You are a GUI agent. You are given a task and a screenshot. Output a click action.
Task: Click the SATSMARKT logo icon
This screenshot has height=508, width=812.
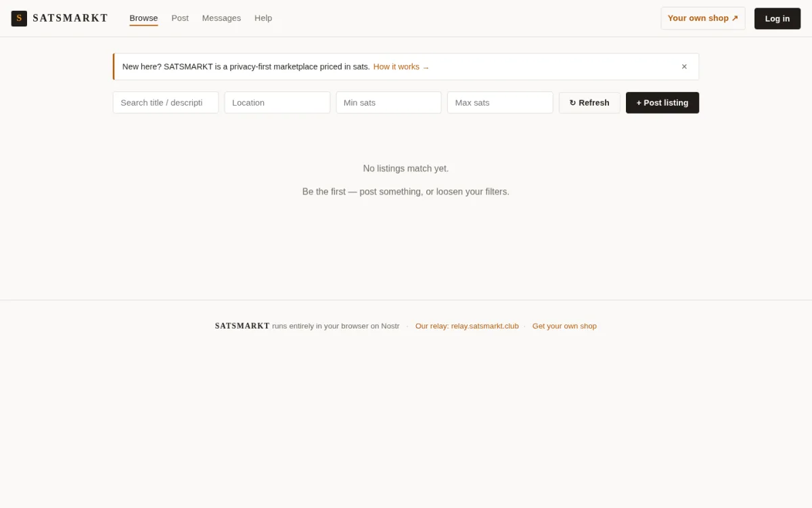pos(19,18)
